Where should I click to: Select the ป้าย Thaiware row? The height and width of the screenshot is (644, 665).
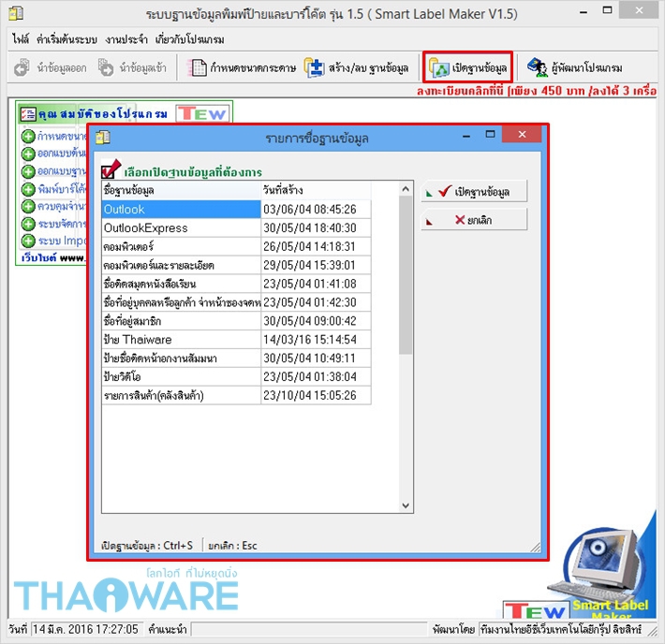[236, 340]
